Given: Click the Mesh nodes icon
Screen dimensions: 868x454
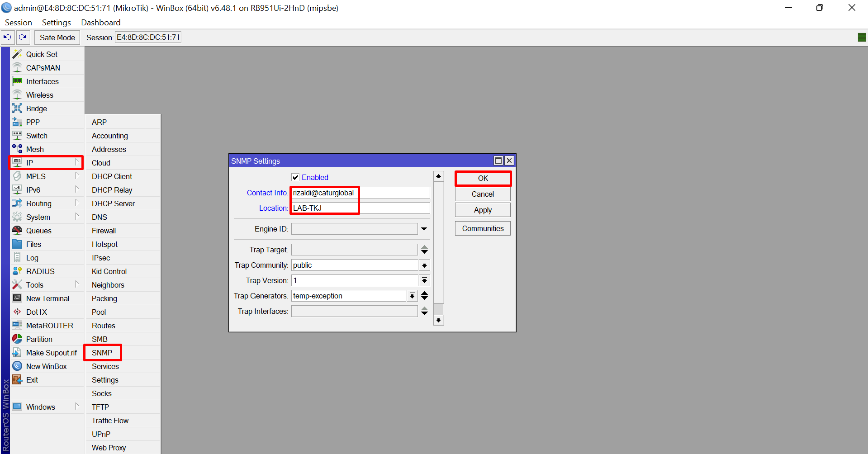Looking at the screenshot, I should pyautogui.click(x=17, y=149).
